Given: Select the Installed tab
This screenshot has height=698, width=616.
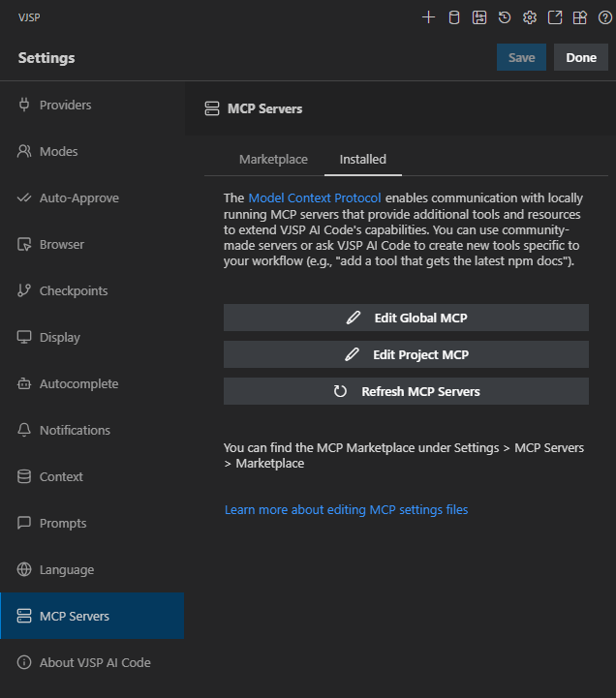Looking at the screenshot, I should point(362,160).
